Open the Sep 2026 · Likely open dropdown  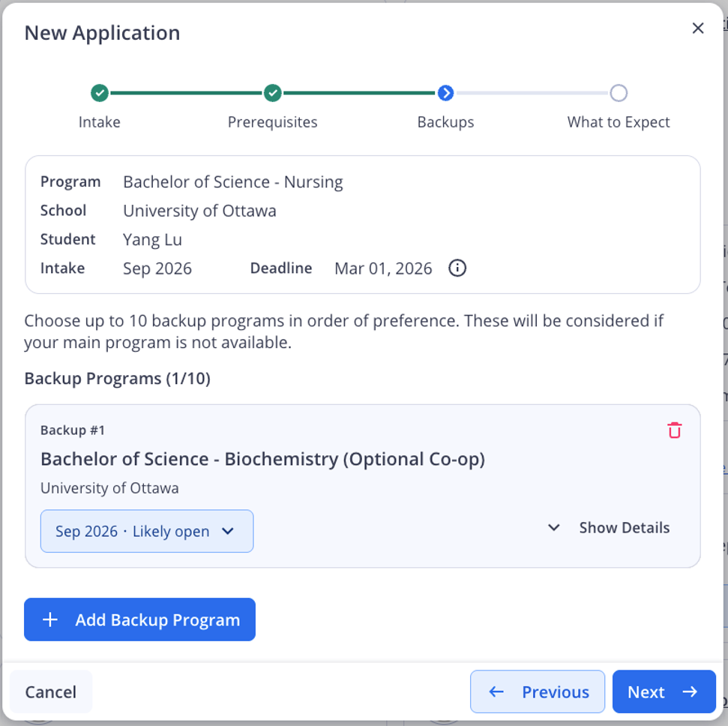(x=147, y=531)
